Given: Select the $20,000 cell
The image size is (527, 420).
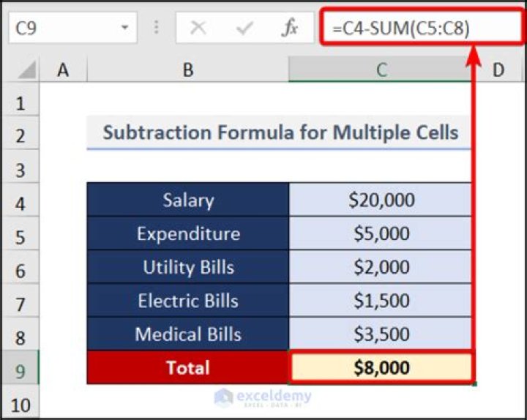Looking at the screenshot, I should pos(380,200).
